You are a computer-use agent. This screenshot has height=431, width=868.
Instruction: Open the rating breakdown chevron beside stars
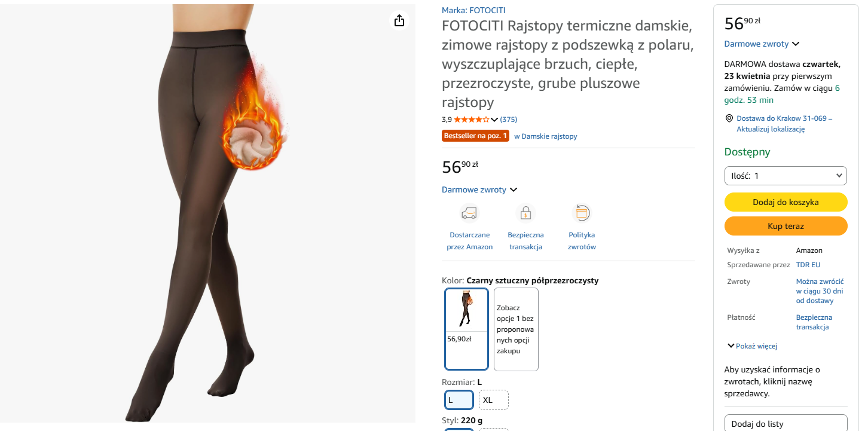(x=494, y=120)
